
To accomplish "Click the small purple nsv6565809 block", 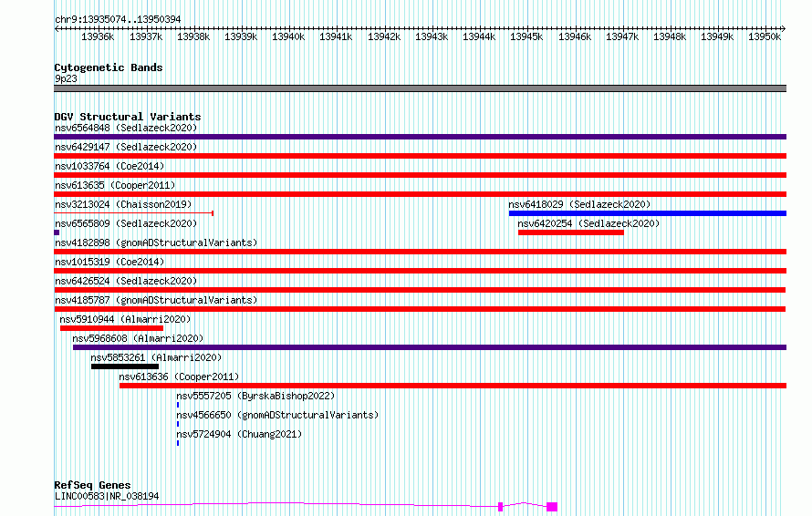I will (57, 232).
